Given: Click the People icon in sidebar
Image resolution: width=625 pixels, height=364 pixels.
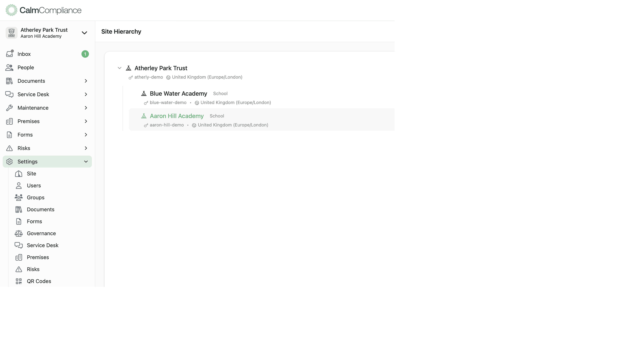Looking at the screenshot, I should [9, 67].
